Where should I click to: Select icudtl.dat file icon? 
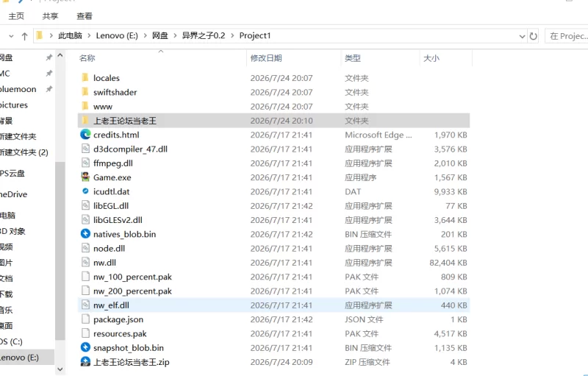pyautogui.click(x=85, y=191)
